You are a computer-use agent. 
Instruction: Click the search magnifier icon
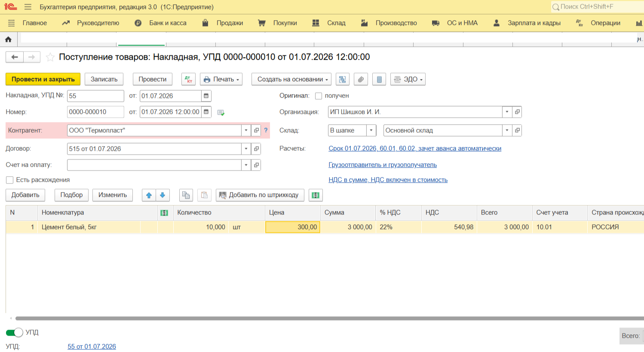(556, 7)
